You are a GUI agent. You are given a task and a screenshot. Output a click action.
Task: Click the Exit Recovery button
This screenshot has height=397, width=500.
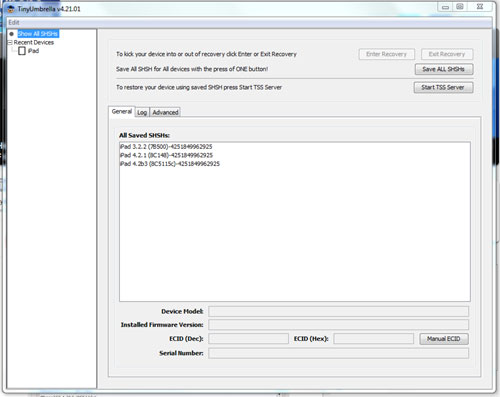[x=447, y=54]
